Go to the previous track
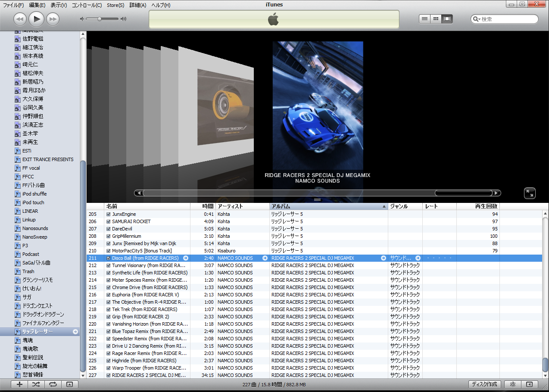The image size is (549, 392). click(x=20, y=19)
